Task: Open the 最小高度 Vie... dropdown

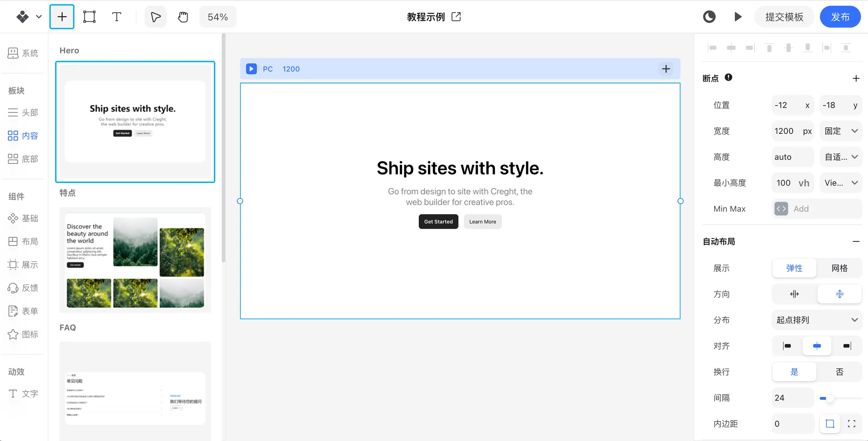Action: coord(840,183)
